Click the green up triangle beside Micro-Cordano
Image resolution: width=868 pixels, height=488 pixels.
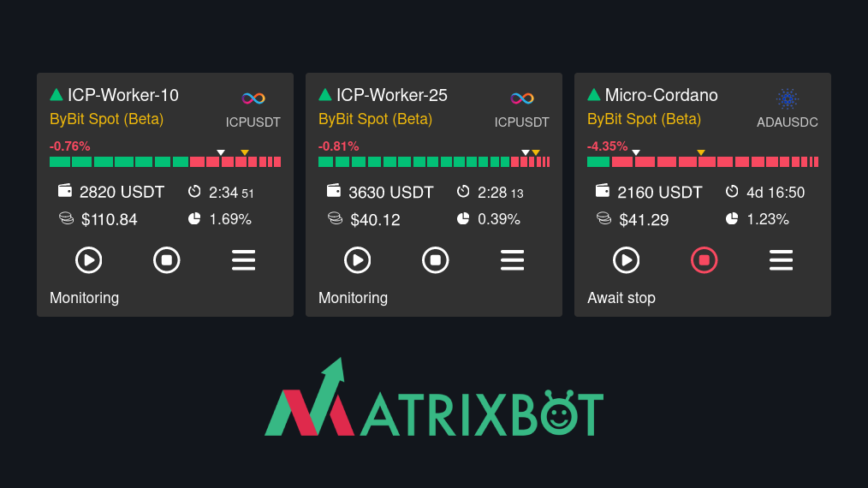594,95
